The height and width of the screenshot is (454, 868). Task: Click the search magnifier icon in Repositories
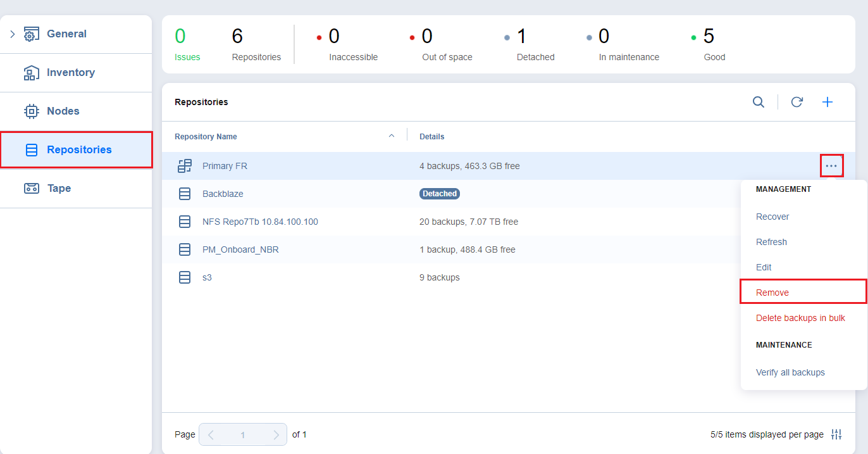pos(758,102)
